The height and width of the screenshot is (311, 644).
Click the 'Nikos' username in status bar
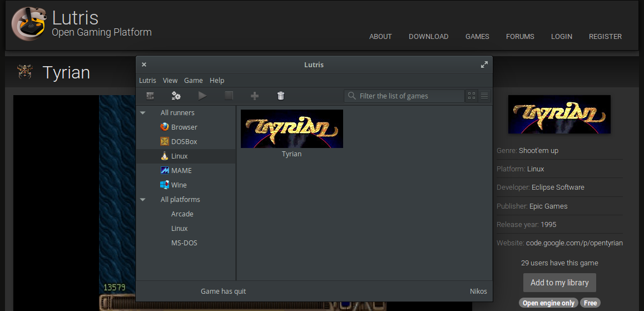point(478,292)
